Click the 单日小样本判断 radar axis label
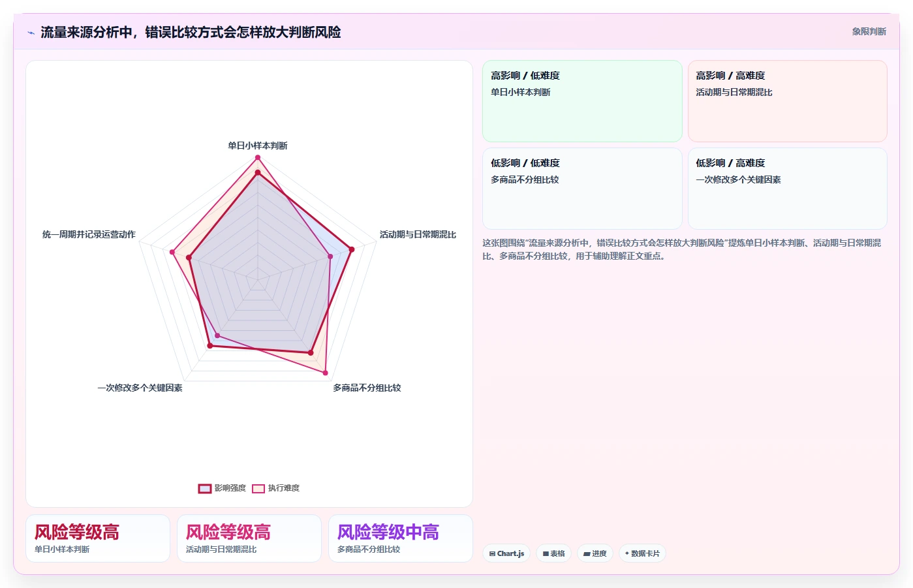This screenshot has width=913, height=588. [257, 146]
